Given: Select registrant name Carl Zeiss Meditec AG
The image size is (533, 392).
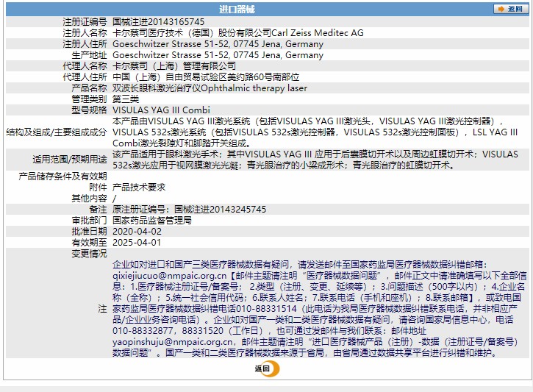Looking at the screenshot, I should 318,33.
